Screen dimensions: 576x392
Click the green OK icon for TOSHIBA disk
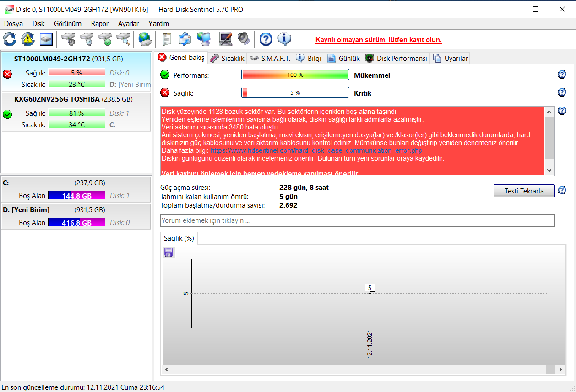[7, 114]
